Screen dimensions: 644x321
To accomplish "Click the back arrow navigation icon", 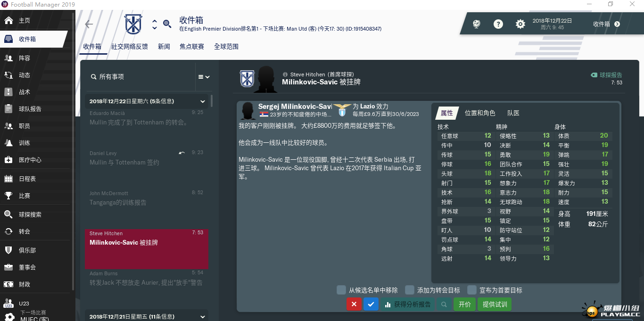I will (x=89, y=25).
